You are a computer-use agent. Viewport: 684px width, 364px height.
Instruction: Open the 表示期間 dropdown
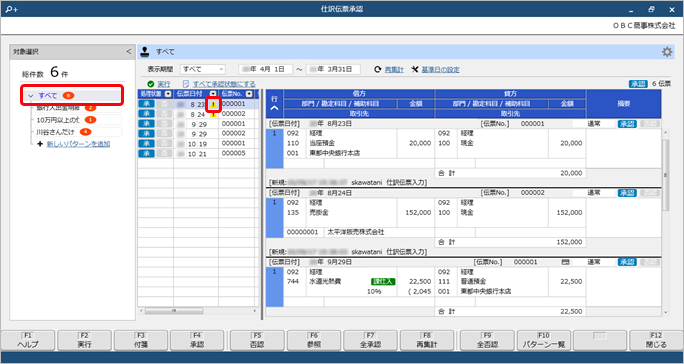tap(203, 69)
